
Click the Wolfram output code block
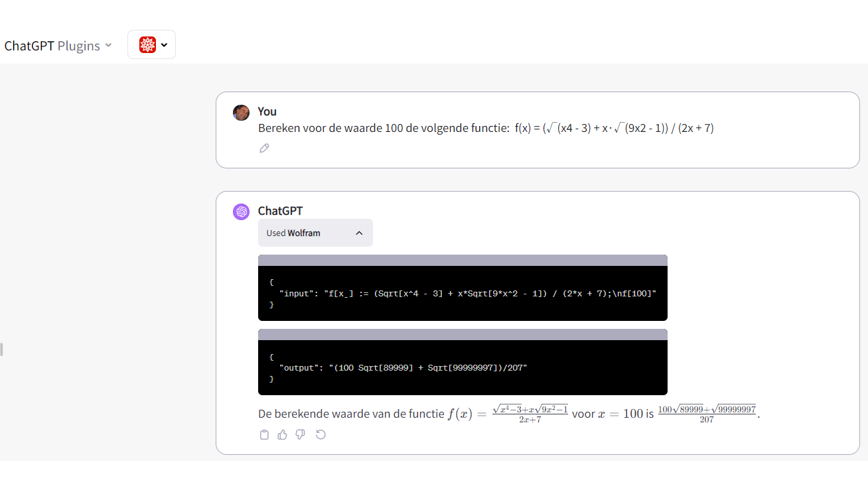coord(463,367)
